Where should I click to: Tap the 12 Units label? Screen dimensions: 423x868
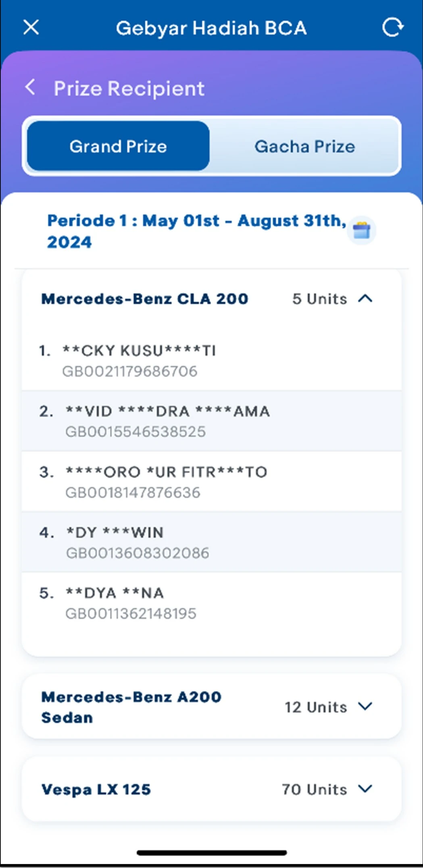pyautogui.click(x=316, y=707)
